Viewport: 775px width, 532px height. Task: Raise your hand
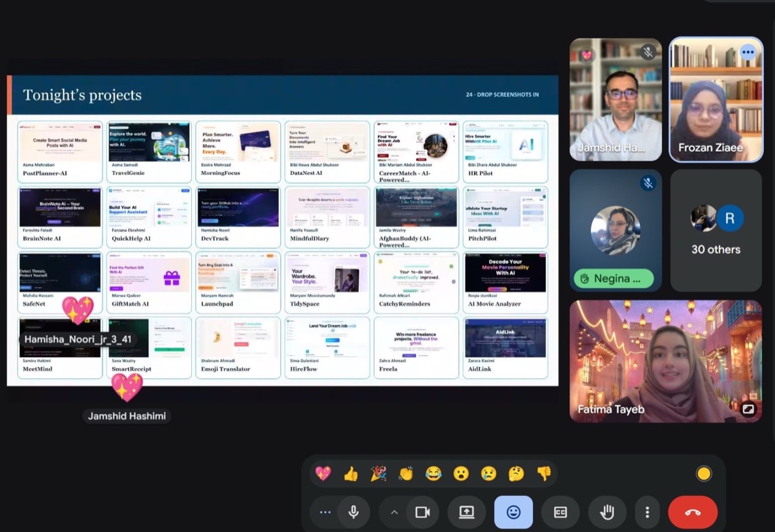click(x=607, y=512)
